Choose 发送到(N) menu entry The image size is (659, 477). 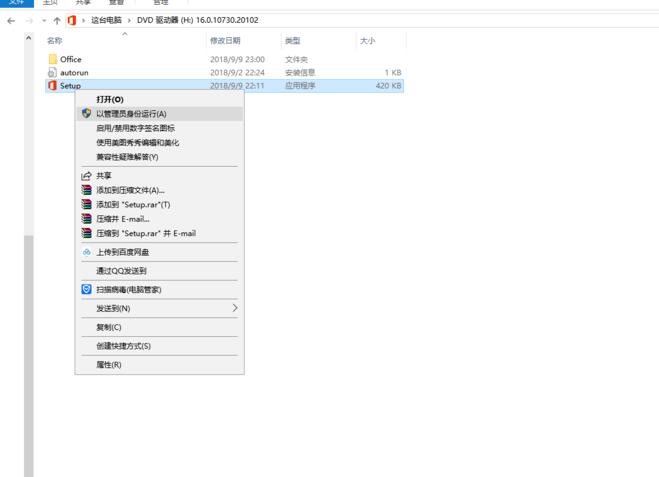click(x=159, y=308)
